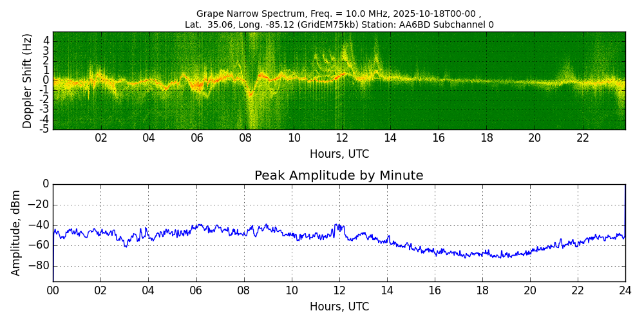
Task: Click 'Hours, UTC' label below the amplitude plot
Action: [x=339, y=307]
